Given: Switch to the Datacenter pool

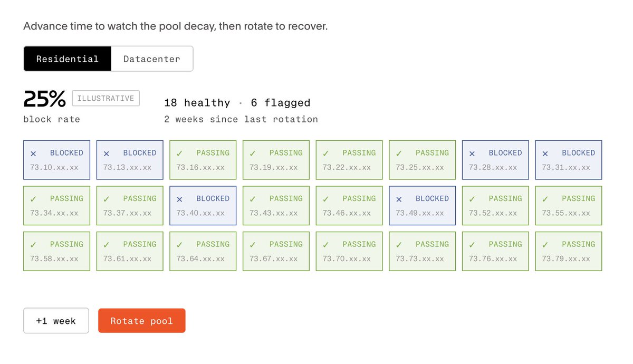Looking at the screenshot, I should point(152,59).
